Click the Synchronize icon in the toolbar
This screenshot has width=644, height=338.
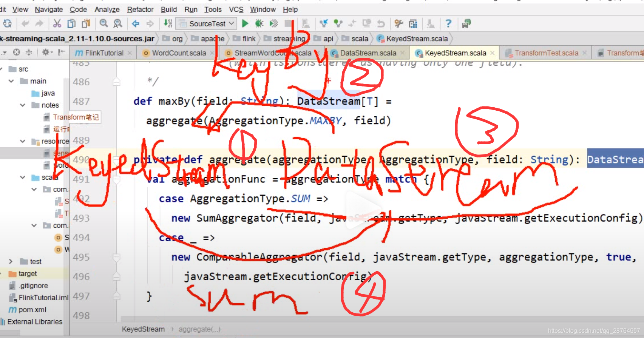tap(7, 24)
